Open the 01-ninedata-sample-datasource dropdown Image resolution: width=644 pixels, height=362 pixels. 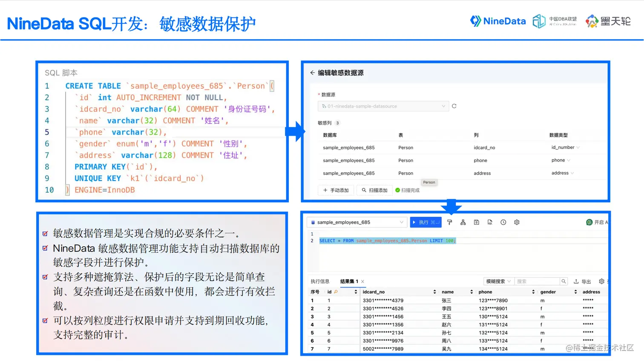pos(383,106)
